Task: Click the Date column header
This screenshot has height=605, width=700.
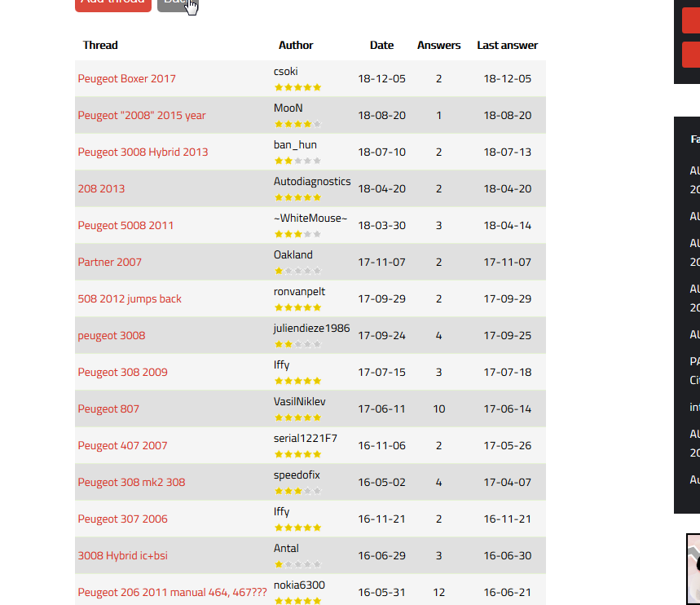Action: 381,45
